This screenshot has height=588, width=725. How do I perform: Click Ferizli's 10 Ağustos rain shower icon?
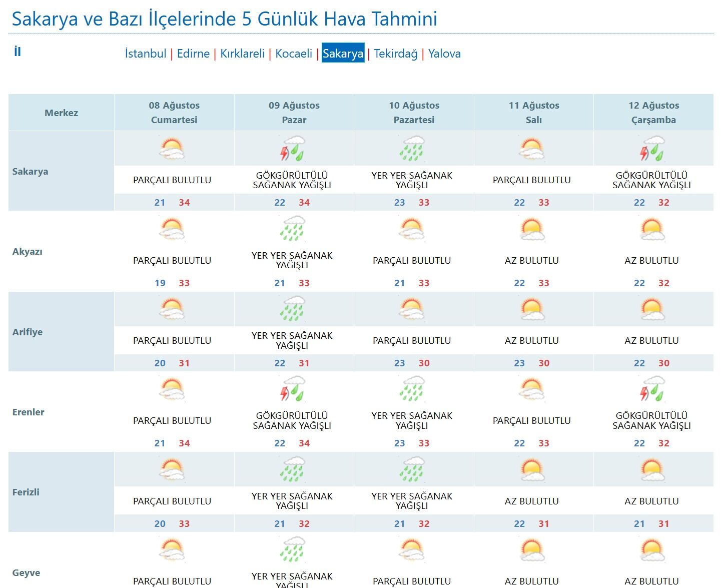pos(412,470)
